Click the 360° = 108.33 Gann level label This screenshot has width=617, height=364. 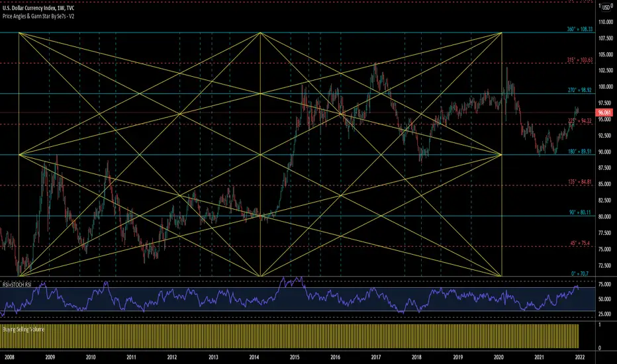(580, 29)
